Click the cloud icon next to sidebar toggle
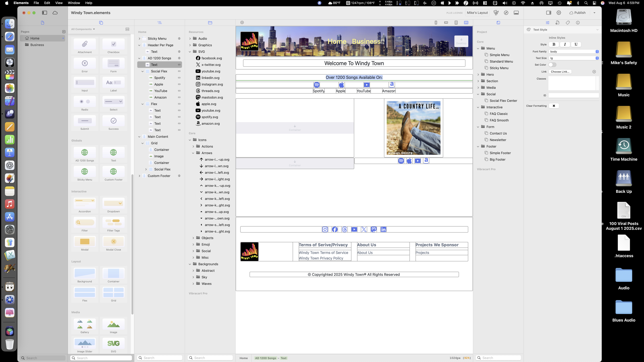Screen dimensions: 644x362 tap(55, 13)
